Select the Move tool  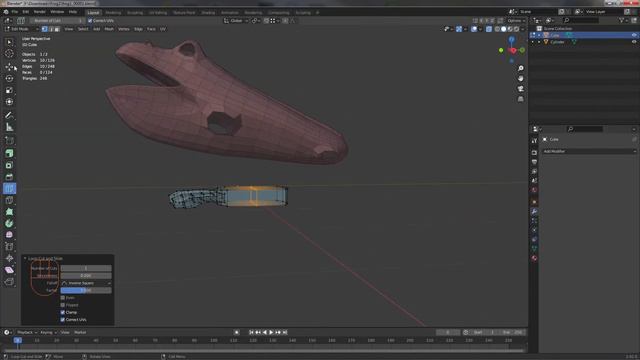point(9,67)
